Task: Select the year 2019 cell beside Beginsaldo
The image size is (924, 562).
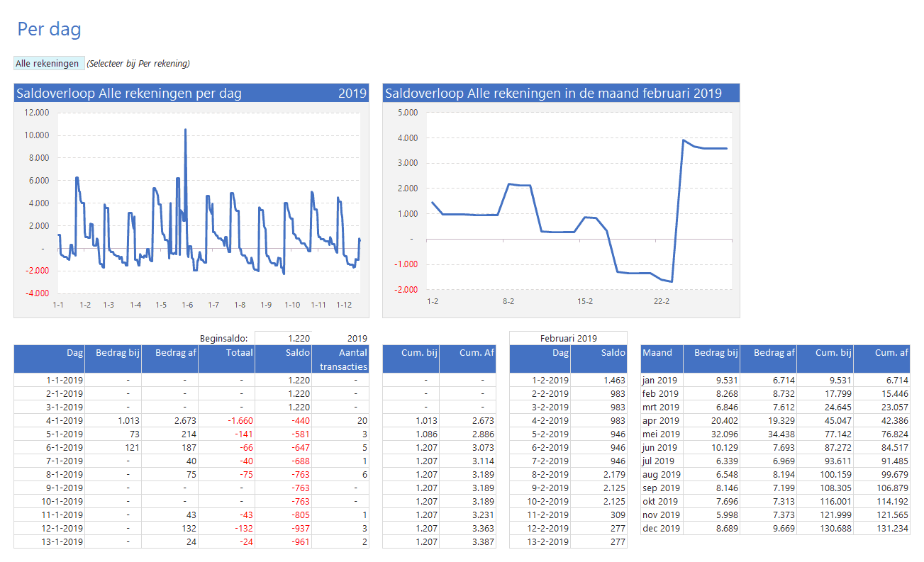Action: click(x=340, y=339)
